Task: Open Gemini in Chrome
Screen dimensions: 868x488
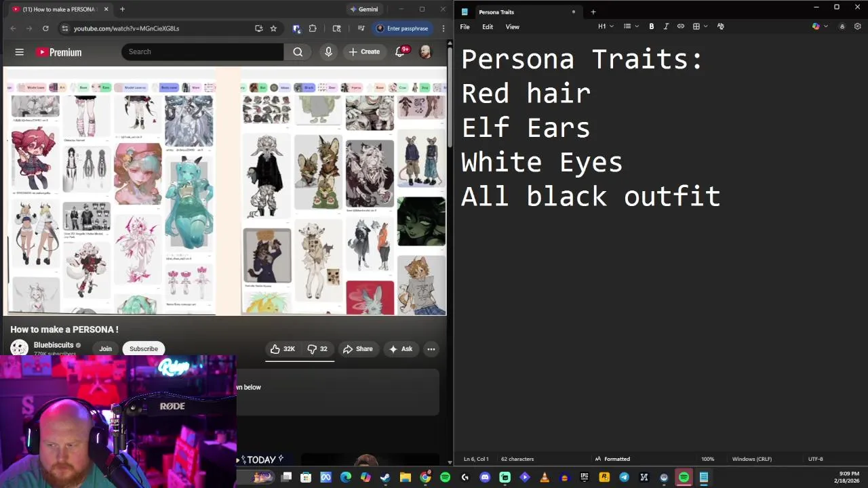Action: click(x=365, y=9)
